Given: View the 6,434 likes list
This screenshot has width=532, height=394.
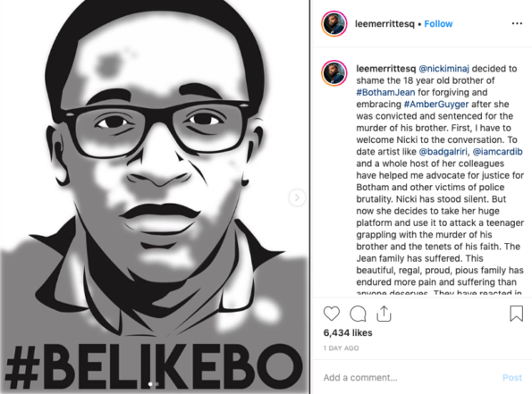Looking at the screenshot, I should (x=348, y=333).
